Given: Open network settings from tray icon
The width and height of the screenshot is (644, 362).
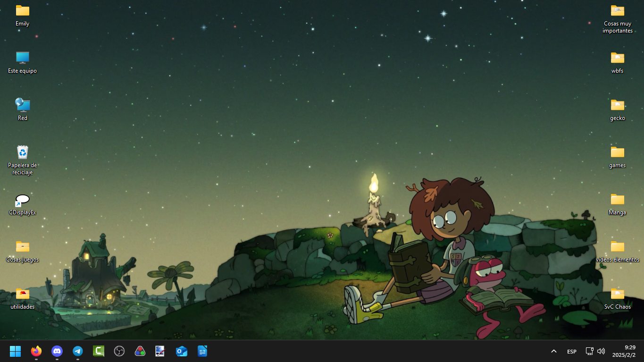Looking at the screenshot, I should click(x=589, y=351).
